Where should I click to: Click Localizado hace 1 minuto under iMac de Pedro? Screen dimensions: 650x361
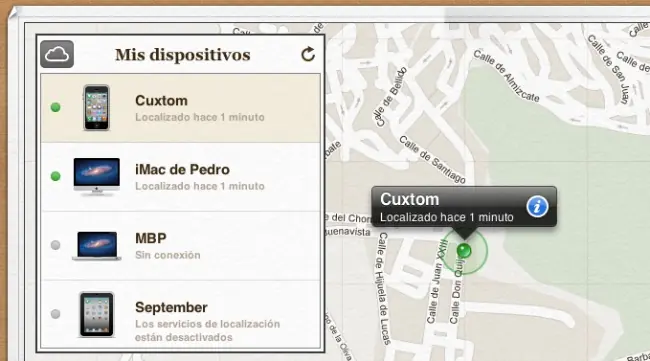(200, 186)
